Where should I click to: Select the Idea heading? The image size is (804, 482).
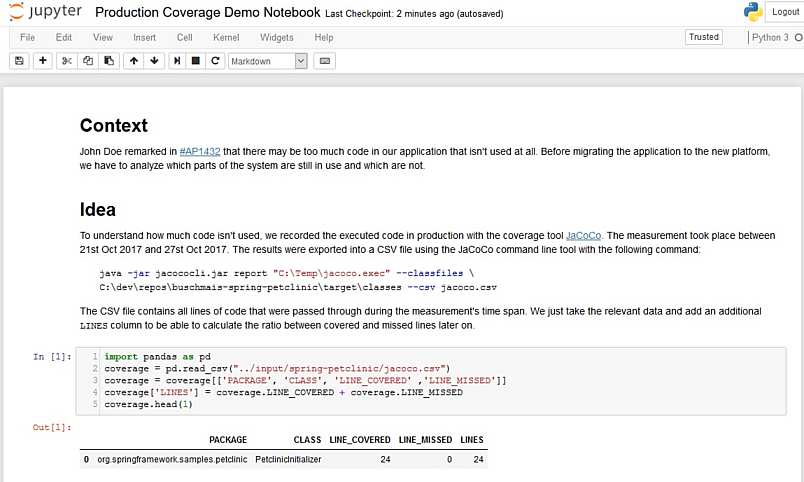(97, 209)
